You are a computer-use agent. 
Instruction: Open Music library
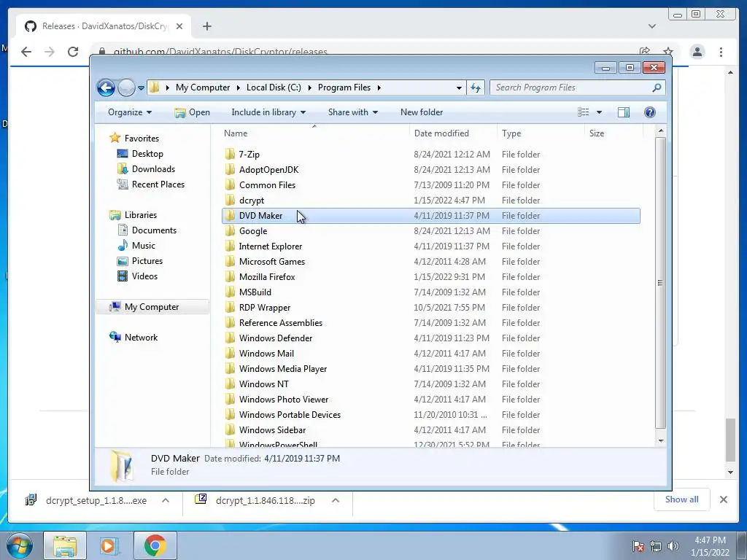point(144,246)
